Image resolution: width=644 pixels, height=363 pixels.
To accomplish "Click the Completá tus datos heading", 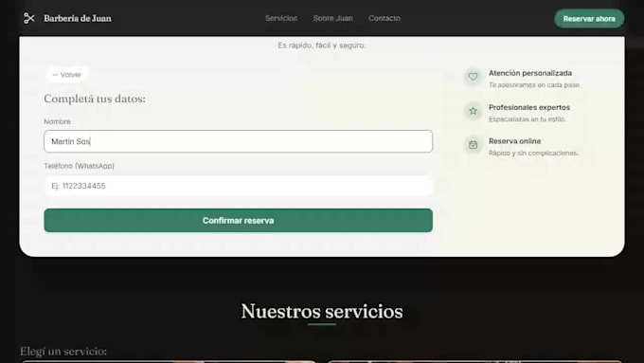I will [95, 99].
